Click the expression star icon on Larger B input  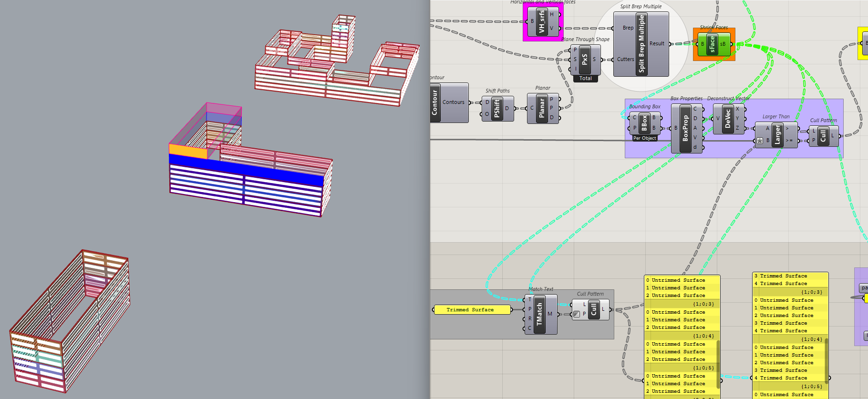tap(760, 141)
